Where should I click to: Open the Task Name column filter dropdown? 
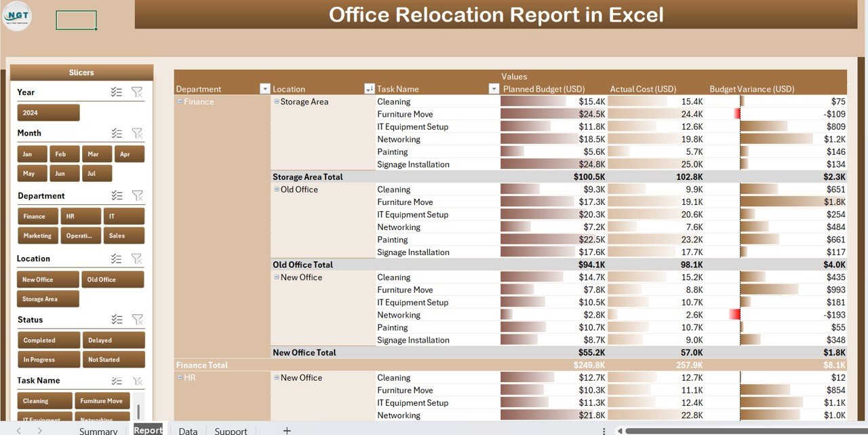tap(494, 89)
